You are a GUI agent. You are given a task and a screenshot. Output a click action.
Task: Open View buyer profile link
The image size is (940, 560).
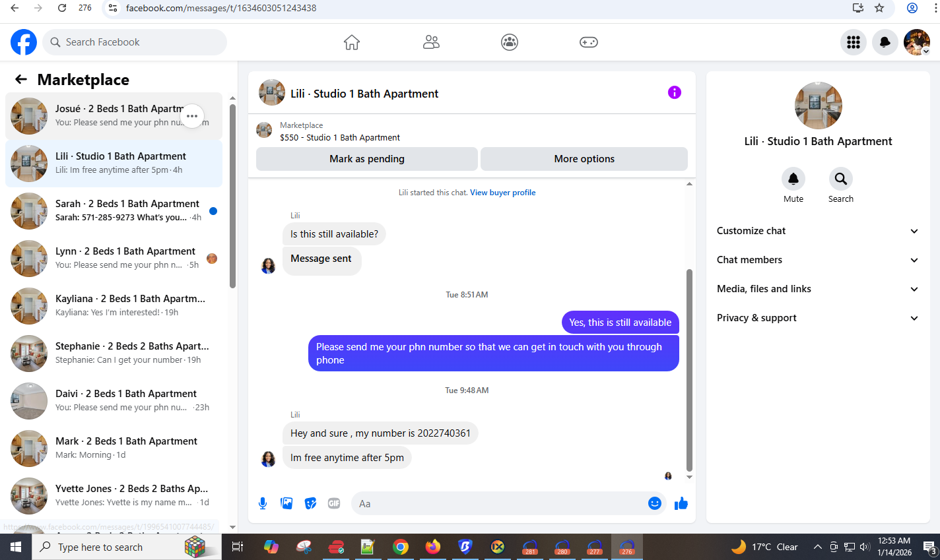click(x=503, y=193)
